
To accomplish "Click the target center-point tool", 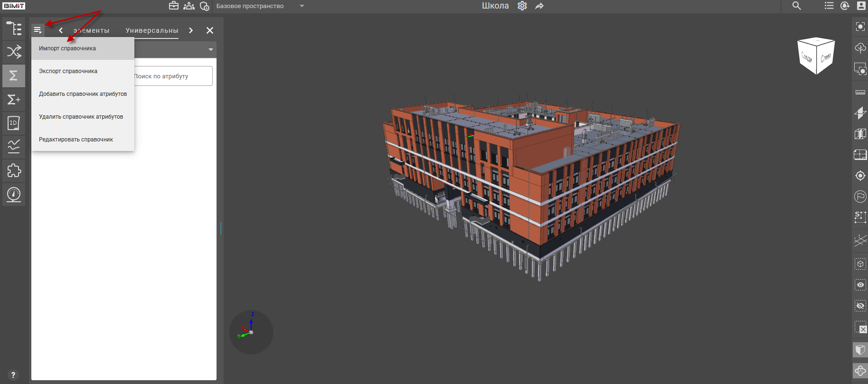I will 860,176.
